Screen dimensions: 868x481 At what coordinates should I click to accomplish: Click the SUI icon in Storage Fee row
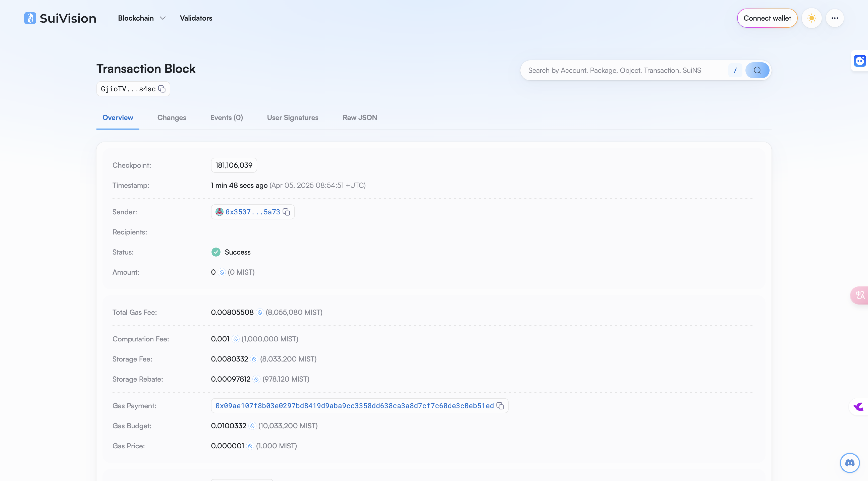click(254, 359)
